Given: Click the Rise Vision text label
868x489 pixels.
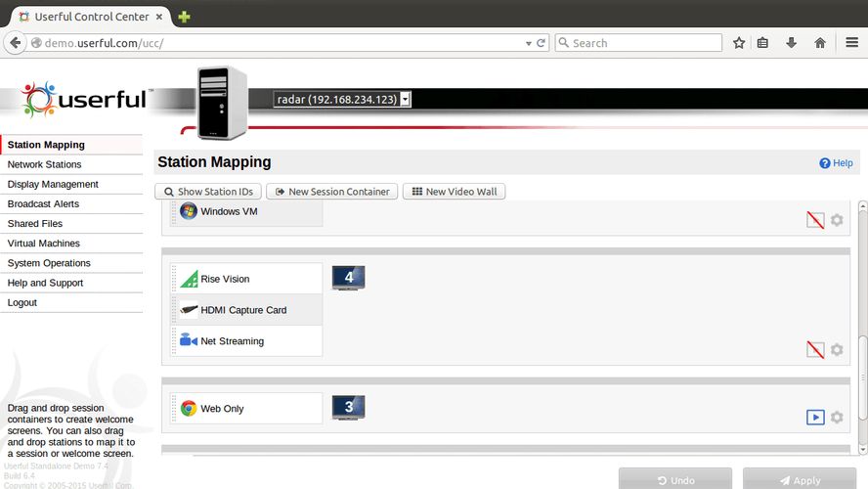Looking at the screenshot, I should point(225,279).
